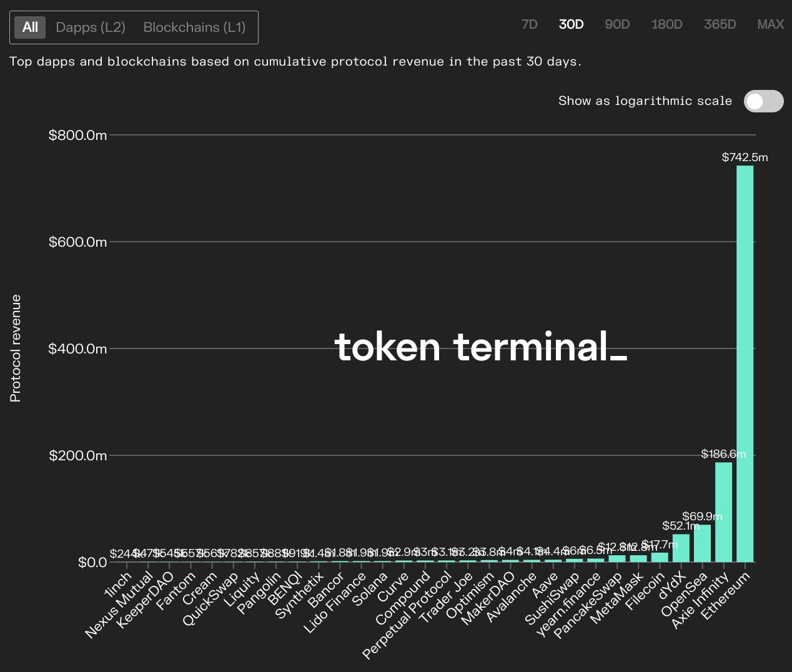Click the Cream axis label
Image resolution: width=792 pixels, height=672 pixels.
point(200,588)
